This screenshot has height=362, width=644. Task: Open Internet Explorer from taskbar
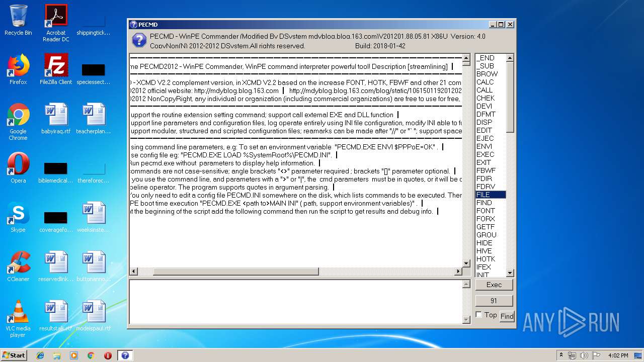(40, 355)
